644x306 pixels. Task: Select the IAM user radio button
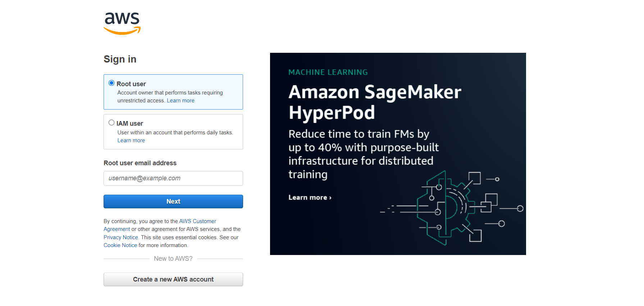[111, 123]
